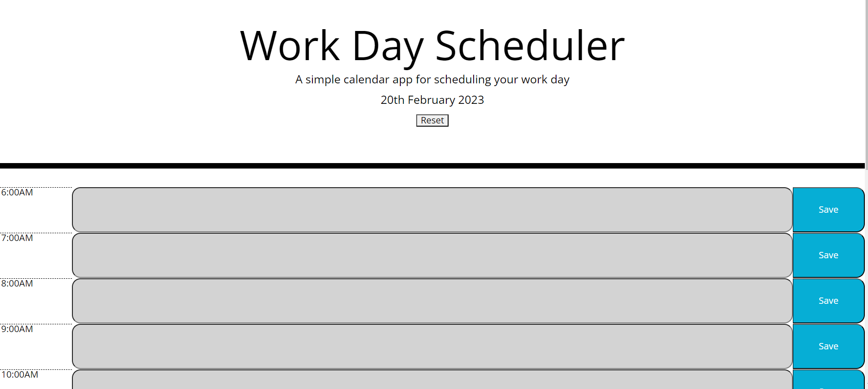The width and height of the screenshot is (868, 389).
Task: Save the 8:00AM time block
Action: coord(828,300)
